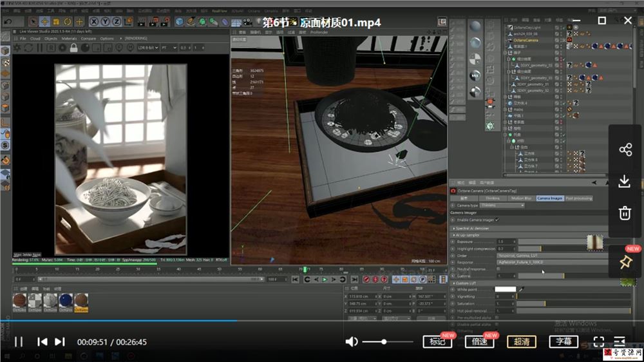The width and height of the screenshot is (644, 362).
Task: Click the download icon on side panel
Action: point(625,181)
